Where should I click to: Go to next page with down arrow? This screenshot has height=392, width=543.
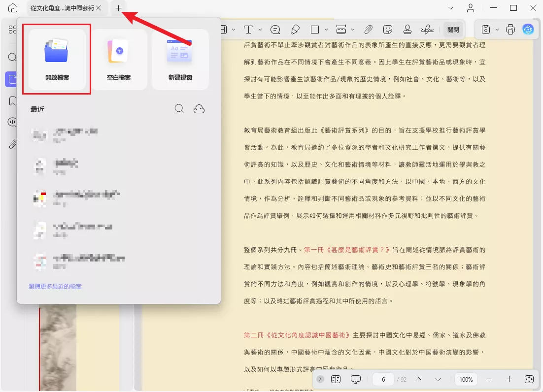click(438, 380)
